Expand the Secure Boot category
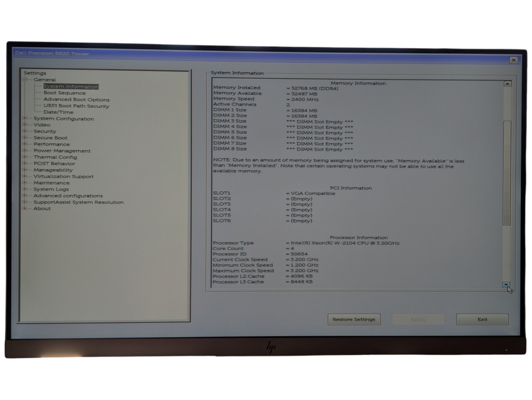This screenshot has height=400, width=532. coord(25,138)
